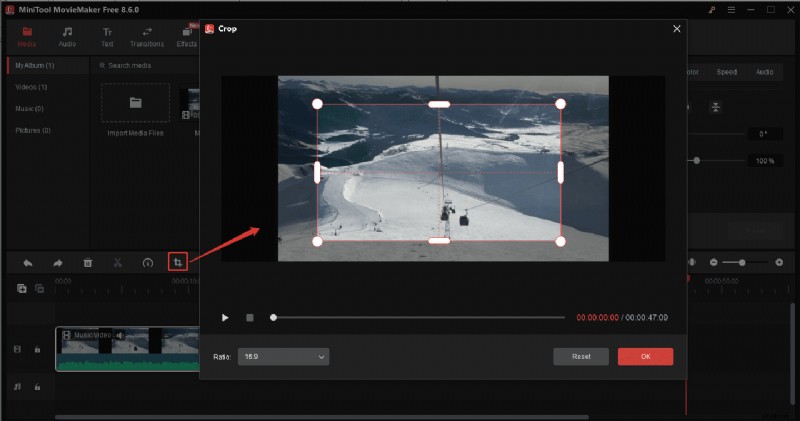Click the right edge crop handle
800x421 pixels.
tap(560, 172)
